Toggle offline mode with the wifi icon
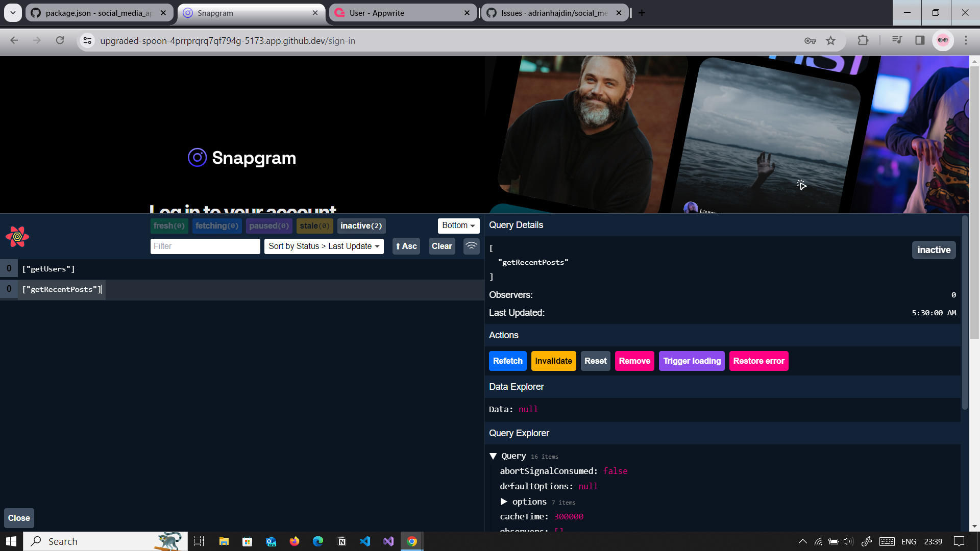Screen dimensions: 980x551 471,246
